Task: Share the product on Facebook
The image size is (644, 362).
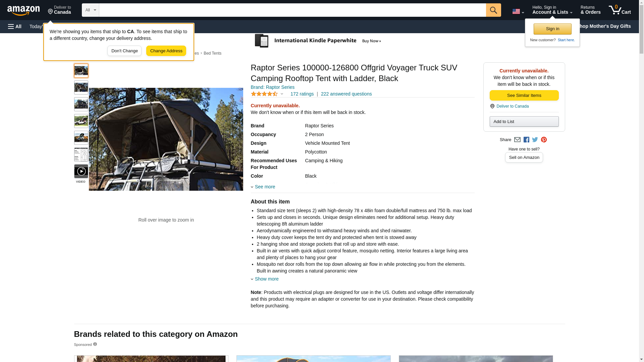Action: pyautogui.click(x=526, y=140)
